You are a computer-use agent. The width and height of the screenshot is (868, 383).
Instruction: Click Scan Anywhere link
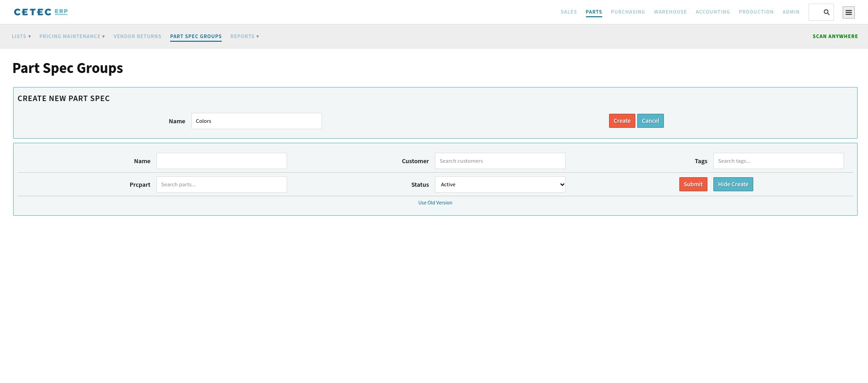click(x=835, y=36)
